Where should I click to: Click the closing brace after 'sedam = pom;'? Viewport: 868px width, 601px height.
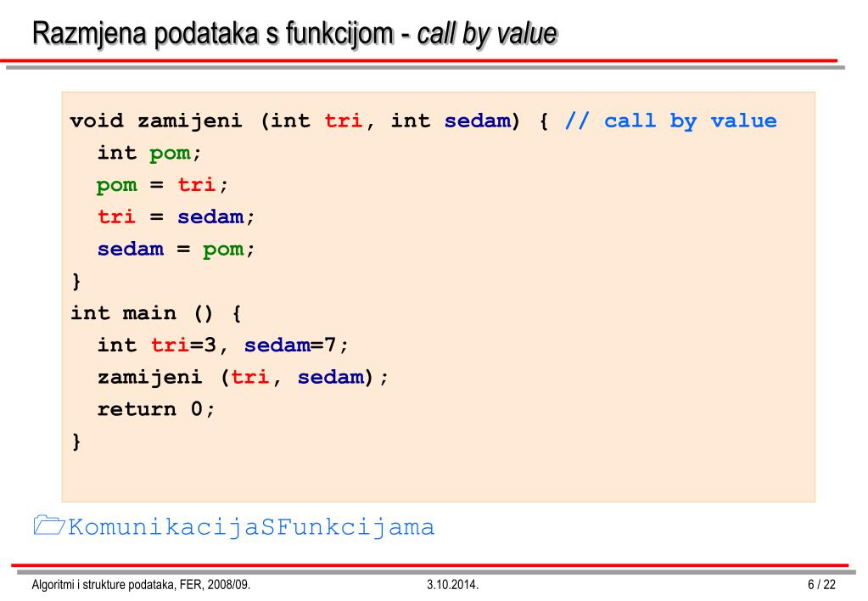pyautogui.click(x=76, y=281)
